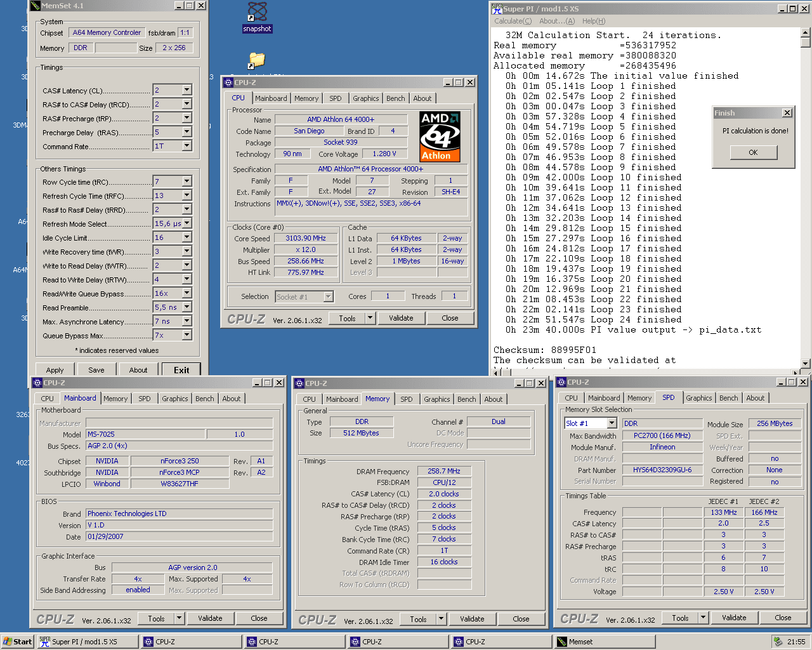This screenshot has width=812, height=650.
Task: Click Apply button in MemSet
Action: tap(55, 370)
